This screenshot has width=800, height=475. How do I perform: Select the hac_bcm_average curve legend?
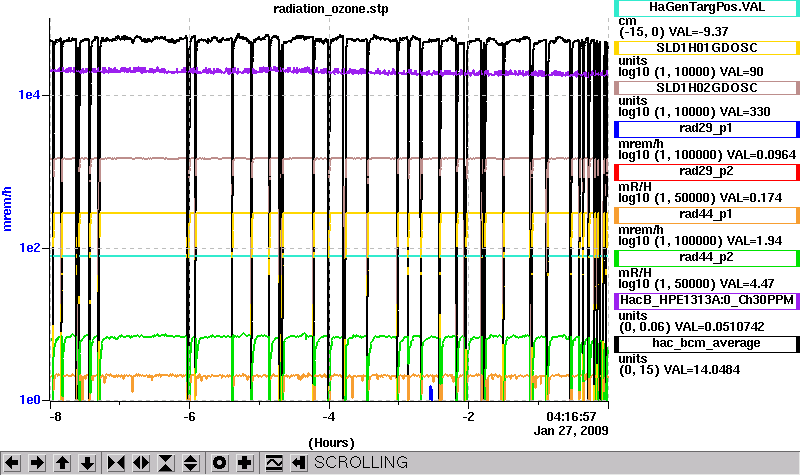[x=707, y=344]
